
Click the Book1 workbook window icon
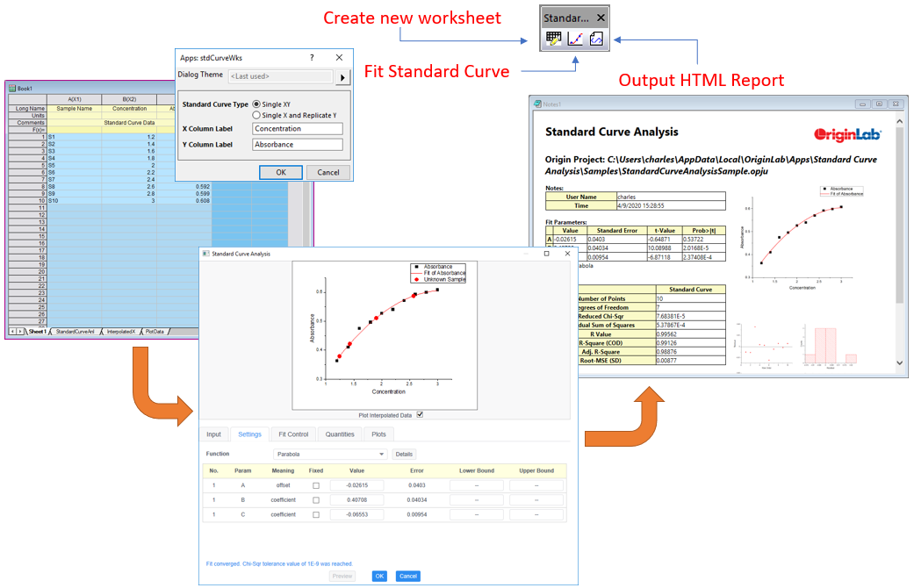(x=12, y=88)
